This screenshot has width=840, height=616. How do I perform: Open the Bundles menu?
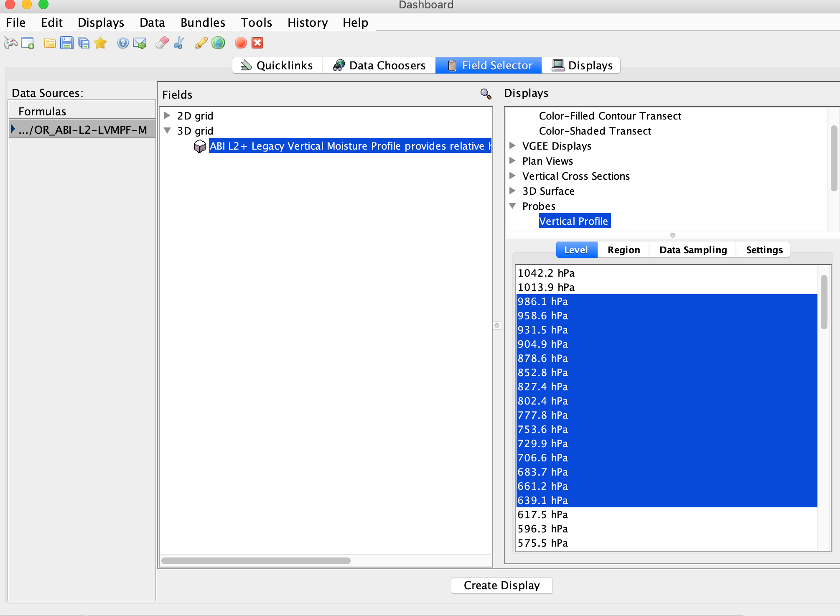[x=203, y=23]
